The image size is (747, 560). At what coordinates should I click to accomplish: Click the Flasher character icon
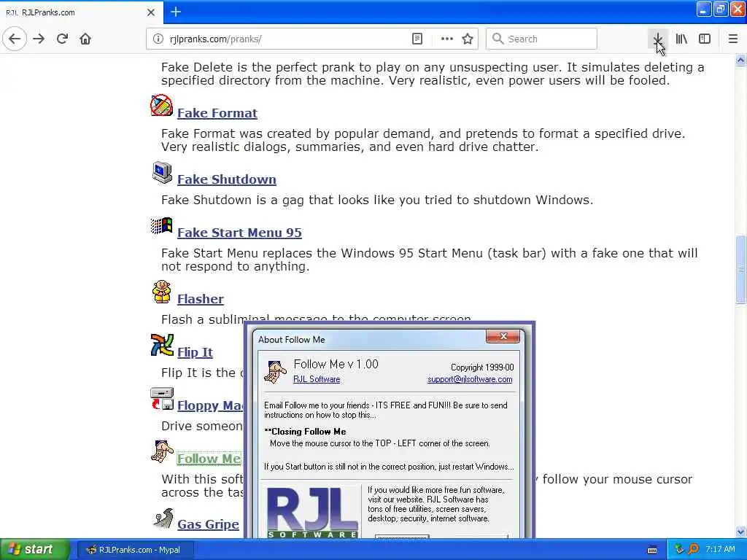tap(162, 292)
